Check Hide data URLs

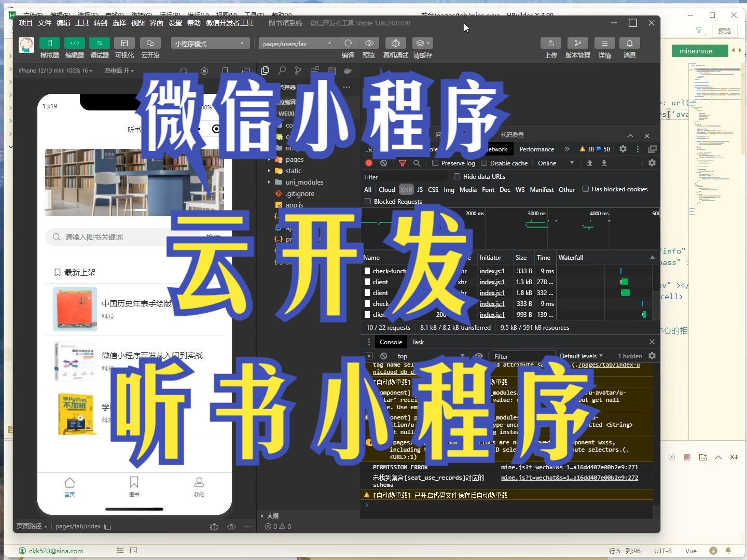click(x=457, y=176)
